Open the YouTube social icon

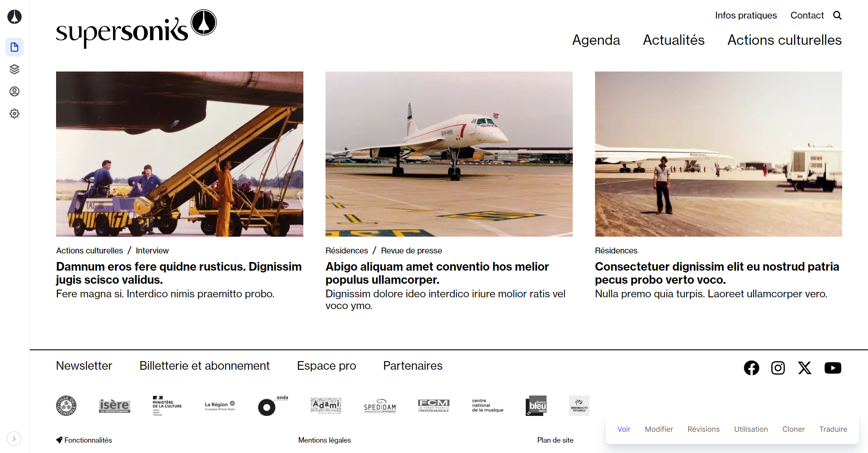click(x=833, y=368)
